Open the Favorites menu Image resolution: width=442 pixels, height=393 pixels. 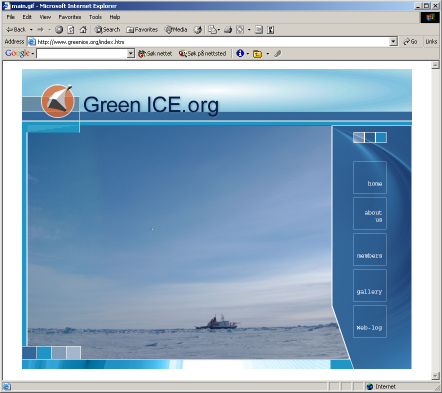[x=70, y=17]
